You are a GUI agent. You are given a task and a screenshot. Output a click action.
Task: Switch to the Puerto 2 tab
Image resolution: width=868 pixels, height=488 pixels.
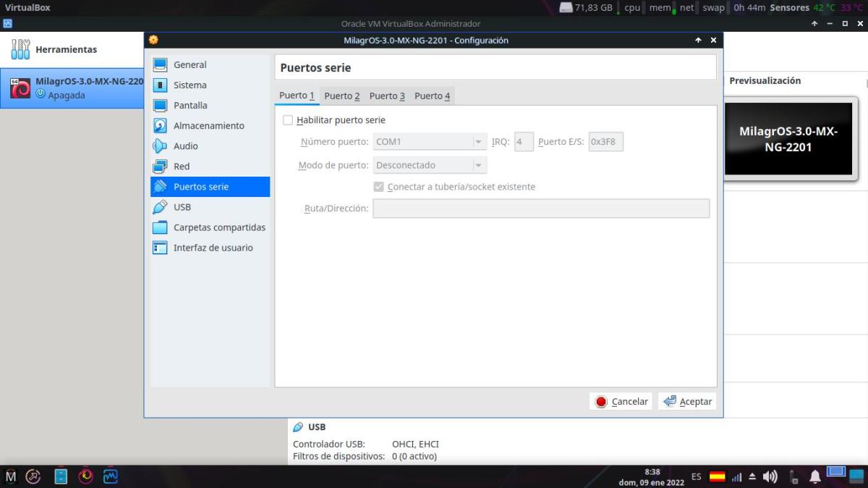(341, 96)
